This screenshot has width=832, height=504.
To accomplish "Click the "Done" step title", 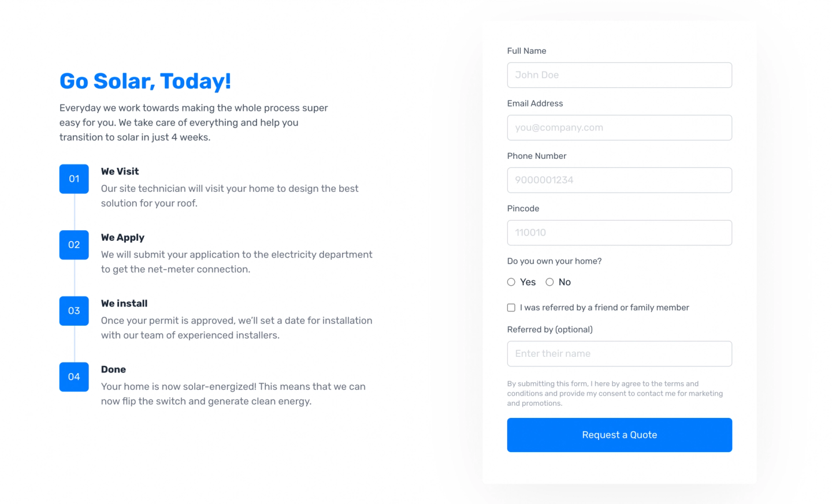I will pyautogui.click(x=114, y=369).
